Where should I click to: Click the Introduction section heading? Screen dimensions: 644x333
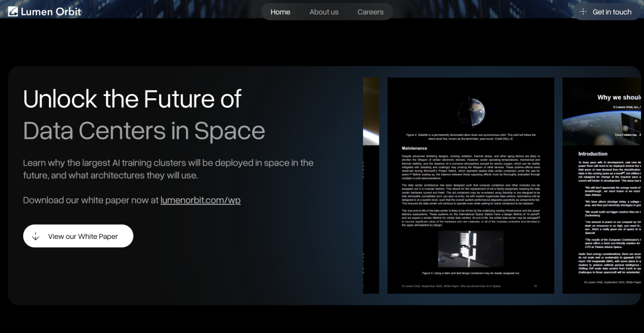593,154
